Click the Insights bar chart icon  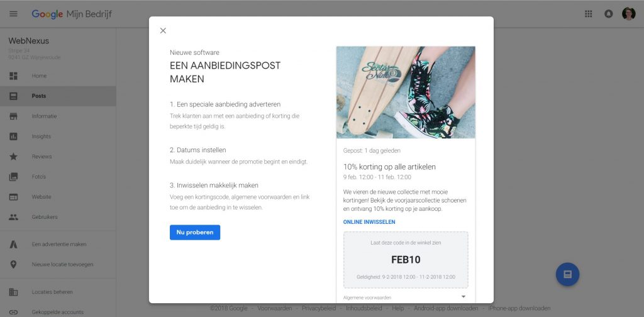pyautogui.click(x=14, y=136)
